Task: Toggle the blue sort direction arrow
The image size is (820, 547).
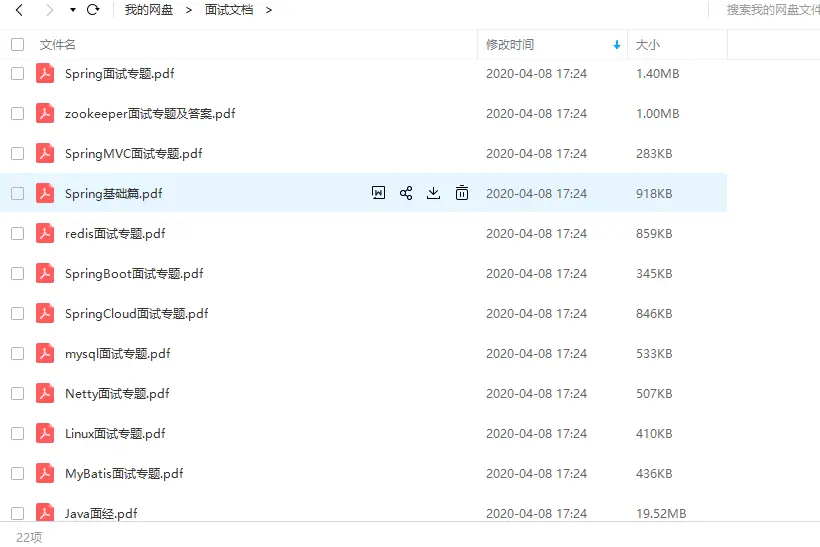Action: (617, 45)
